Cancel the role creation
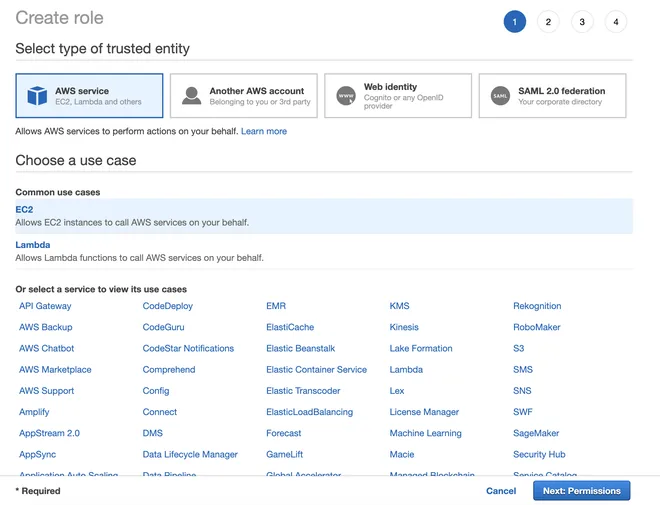Image resolution: width=660 pixels, height=505 pixels. tap(501, 491)
